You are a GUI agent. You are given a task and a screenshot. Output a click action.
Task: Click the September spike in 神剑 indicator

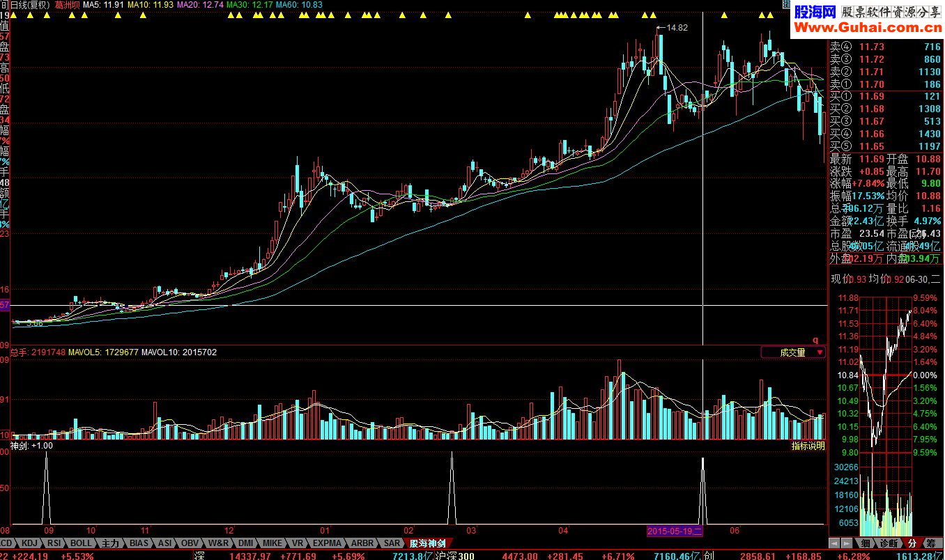47,488
